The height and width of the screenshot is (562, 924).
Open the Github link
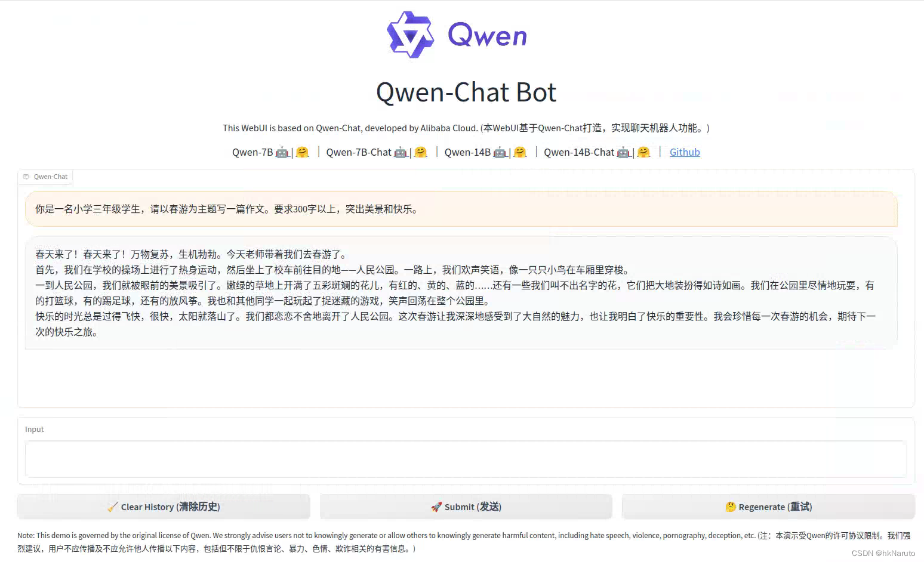685,152
